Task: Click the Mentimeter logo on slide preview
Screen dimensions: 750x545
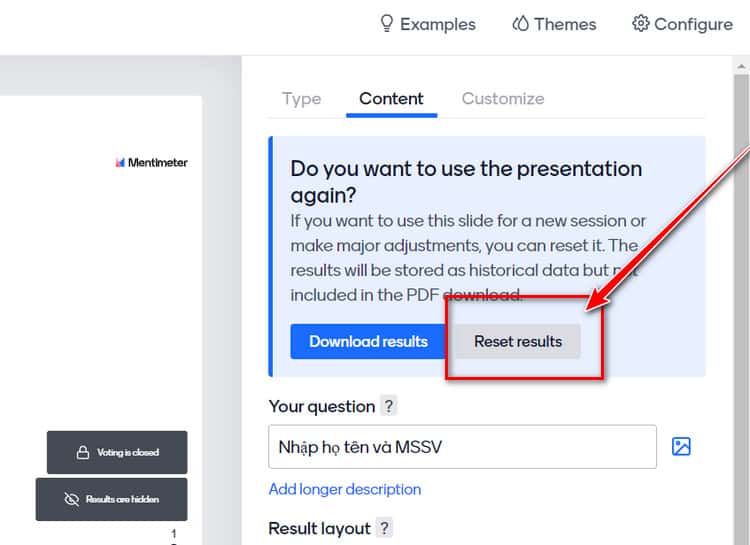Action: tap(152, 163)
